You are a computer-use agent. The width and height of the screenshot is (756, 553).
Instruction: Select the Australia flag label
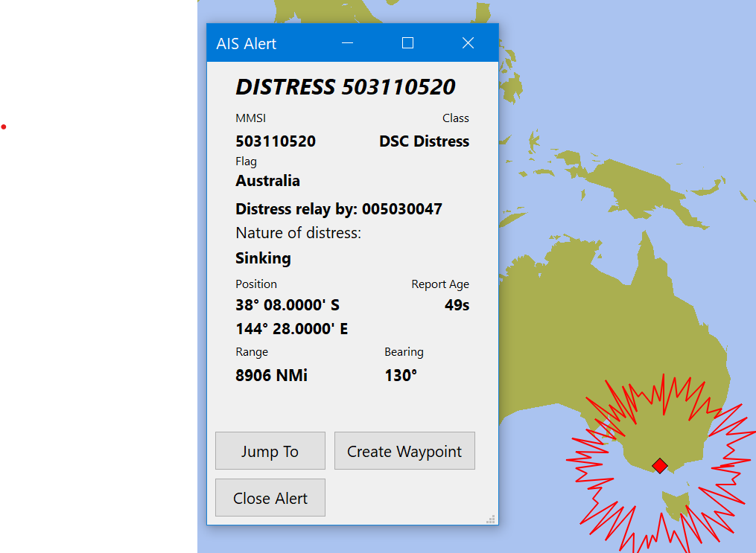coord(267,180)
